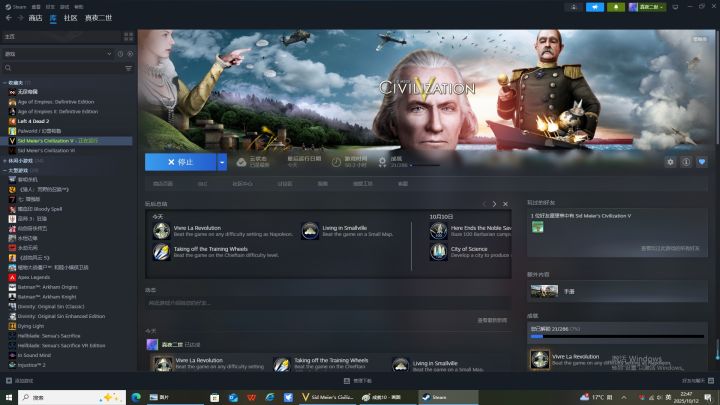Click the Living in Smallville achievement icon in the 今天 summary
Image resolution: width=720 pixels, height=405 pixels.
pos(309,231)
